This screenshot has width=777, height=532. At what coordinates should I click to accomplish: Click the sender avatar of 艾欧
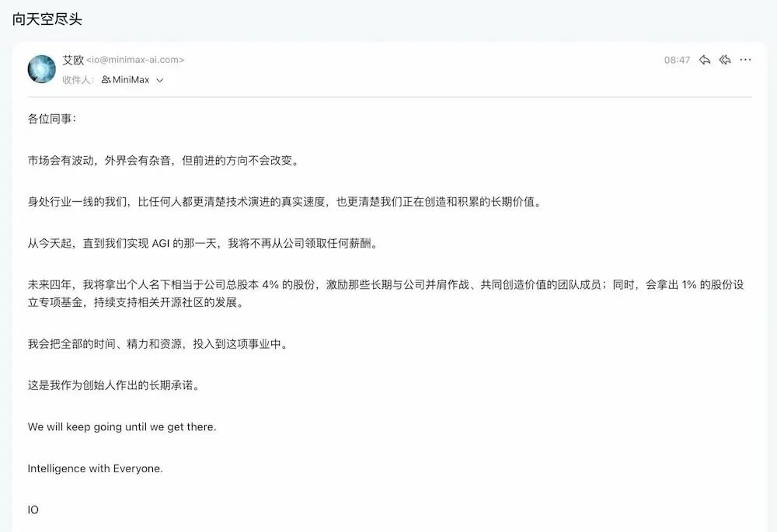point(42,69)
